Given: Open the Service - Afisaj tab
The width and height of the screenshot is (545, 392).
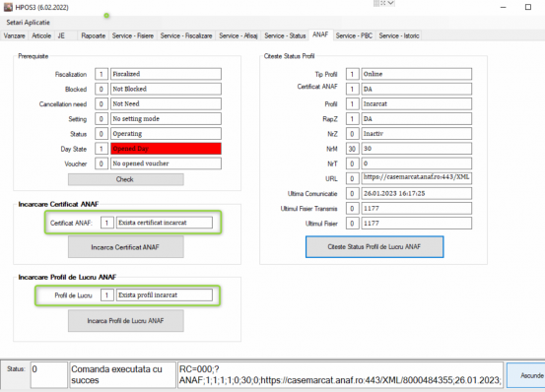Looking at the screenshot, I should click(x=238, y=35).
